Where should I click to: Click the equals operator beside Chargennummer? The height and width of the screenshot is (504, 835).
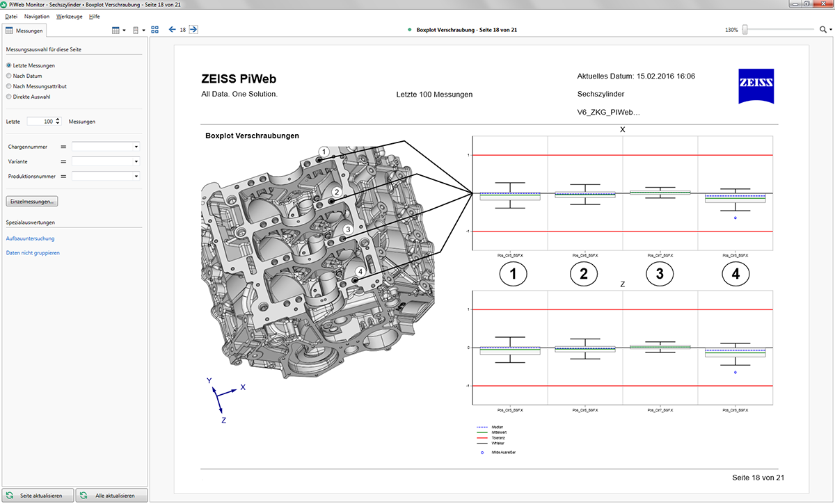[63, 147]
